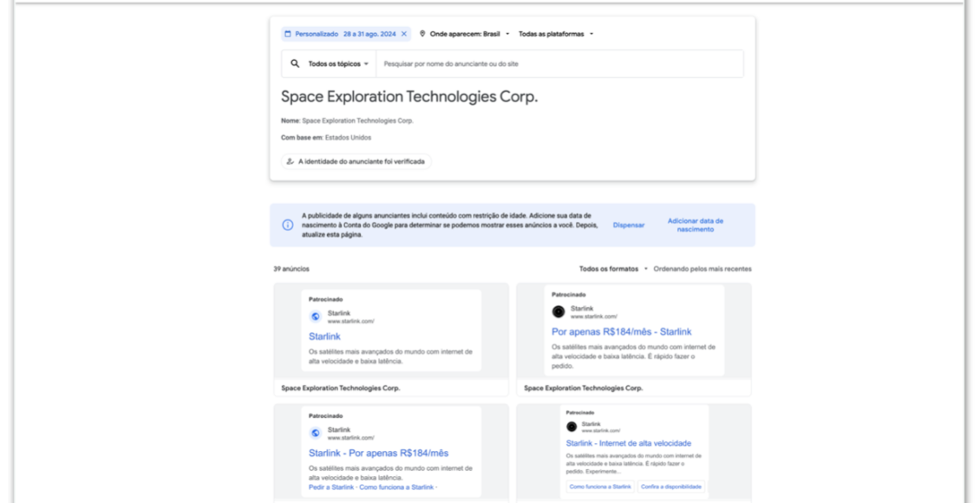Click the info icon in age banner

[288, 225]
